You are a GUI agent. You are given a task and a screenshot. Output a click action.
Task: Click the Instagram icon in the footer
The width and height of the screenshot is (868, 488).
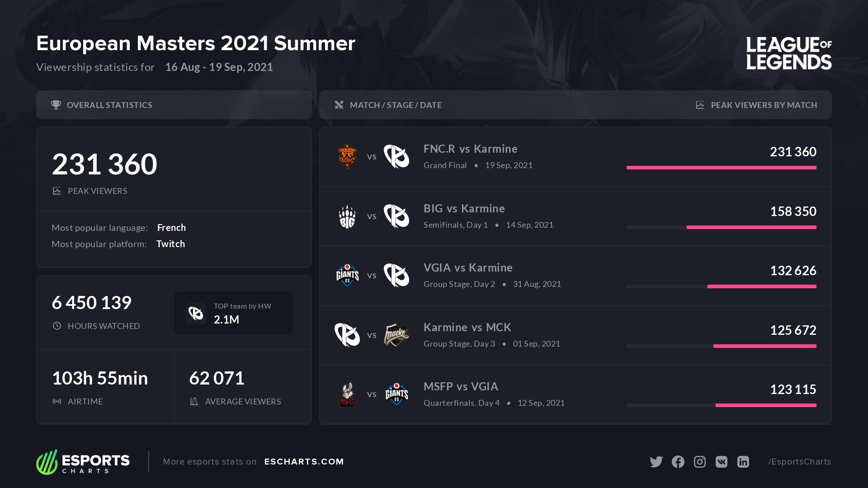pyautogui.click(x=699, y=461)
